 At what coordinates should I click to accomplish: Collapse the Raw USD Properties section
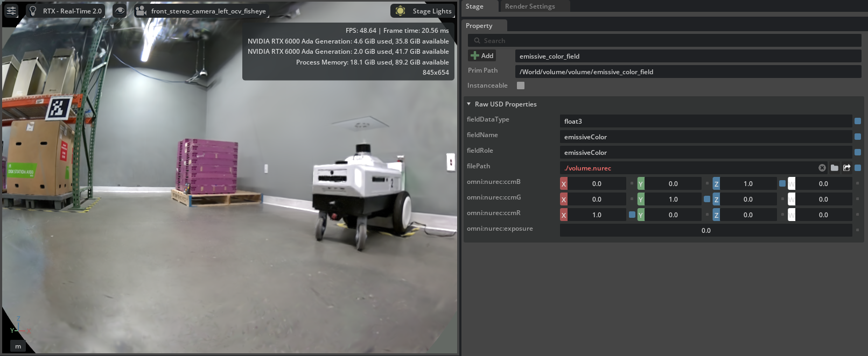click(469, 104)
